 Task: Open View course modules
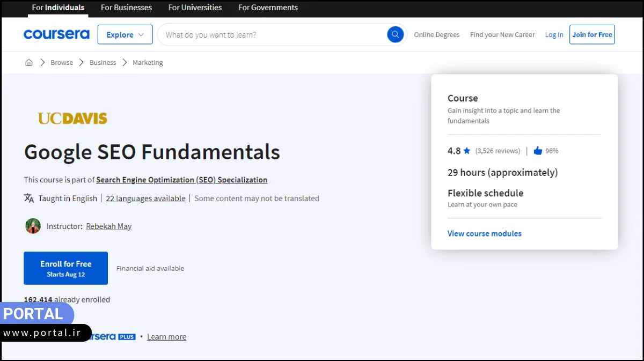484,233
